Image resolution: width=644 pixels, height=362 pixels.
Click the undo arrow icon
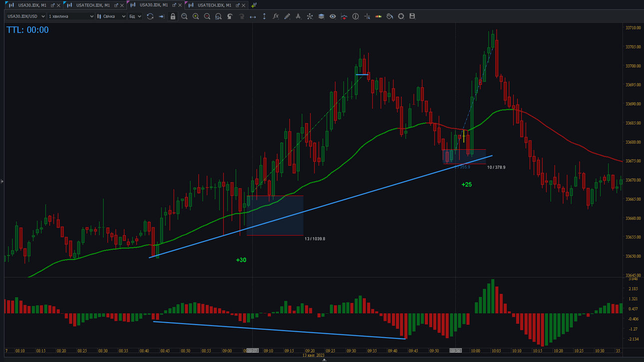(x=230, y=16)
